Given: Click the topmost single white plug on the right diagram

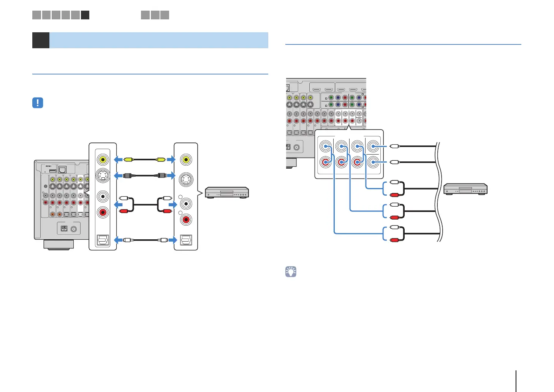Looking at the screenshot, I should 394,146.
